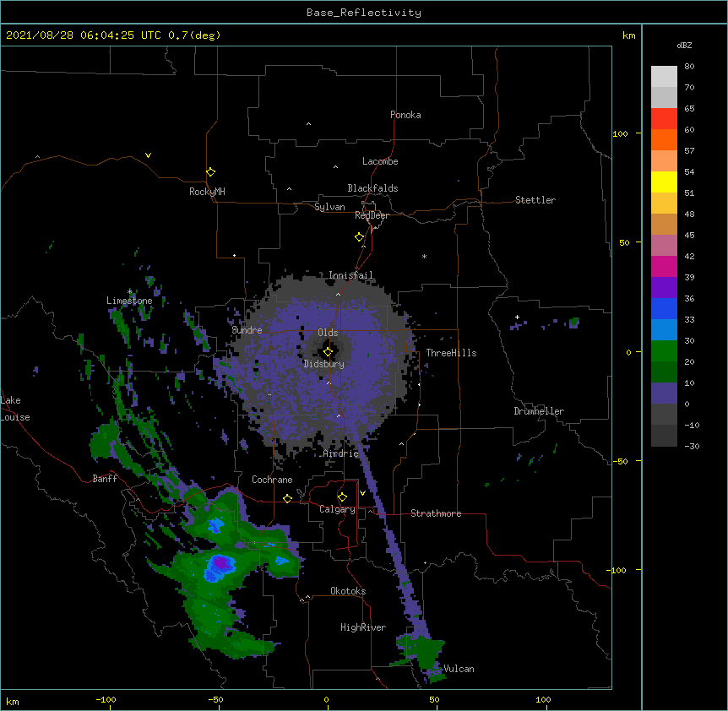
Task: Click the RedDeer city label
Action: (x=372, y=215)
